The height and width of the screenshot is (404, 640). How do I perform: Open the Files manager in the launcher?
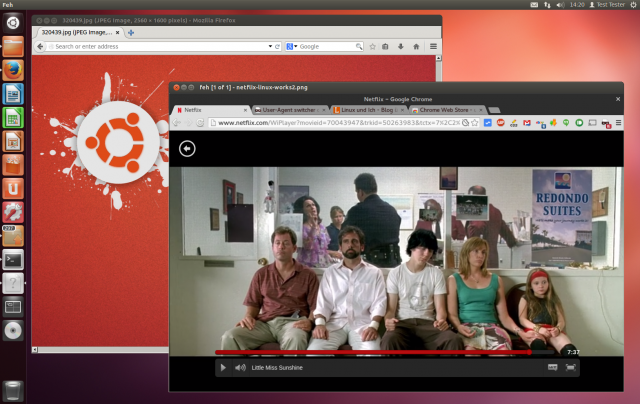[x=13, y=47]
